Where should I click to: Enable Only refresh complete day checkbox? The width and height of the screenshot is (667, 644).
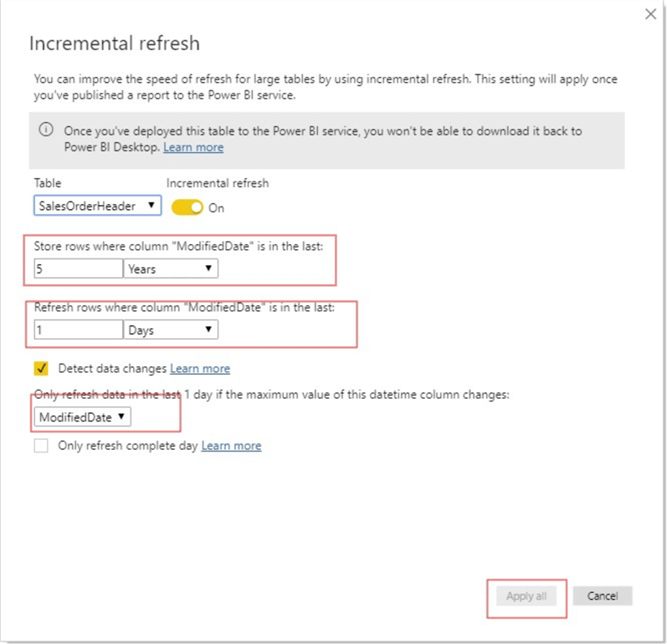pyautogui.click(x=41, y=446)
